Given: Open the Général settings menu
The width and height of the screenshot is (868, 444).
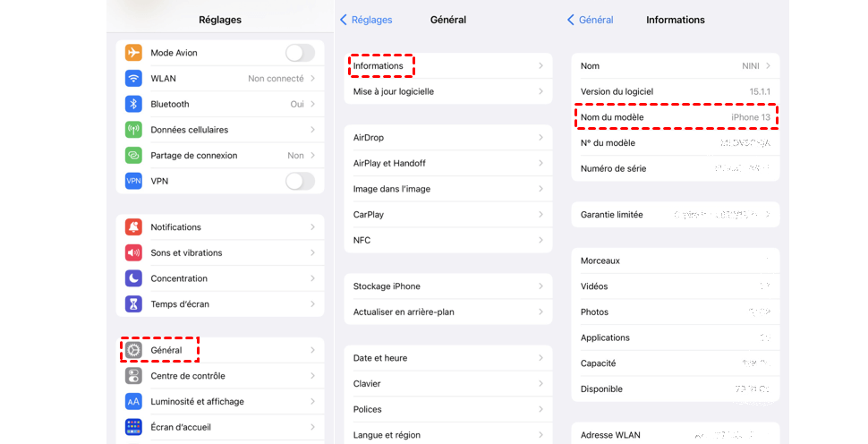Looking at the screenshot, I should tap(166, 350).
